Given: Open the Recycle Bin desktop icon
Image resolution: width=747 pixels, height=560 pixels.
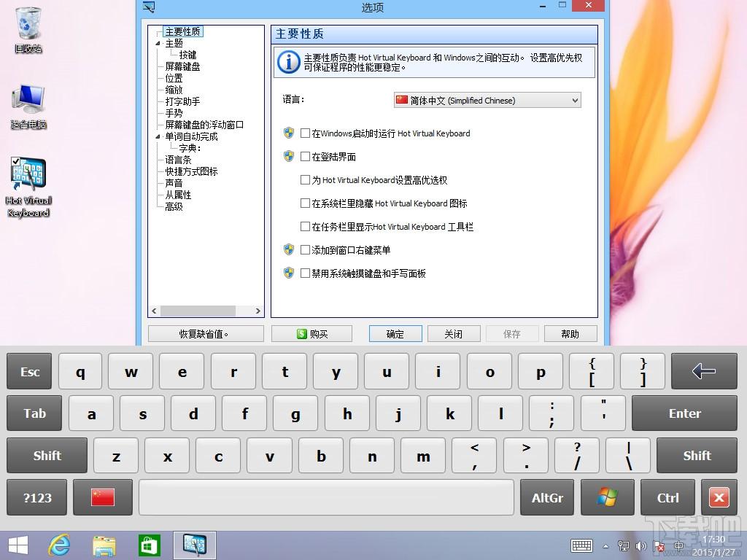Looking at the screenshot, I should pos(28,28).
